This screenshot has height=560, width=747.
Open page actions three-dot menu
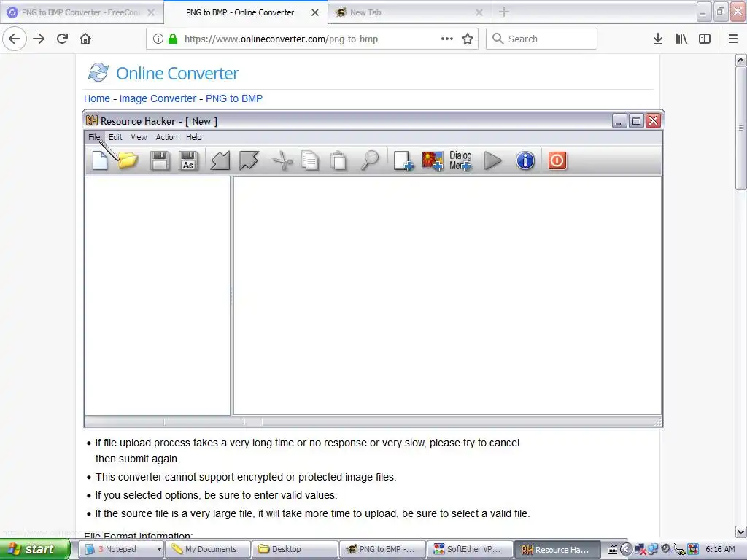pyautogui.click(x=447, y=39)
